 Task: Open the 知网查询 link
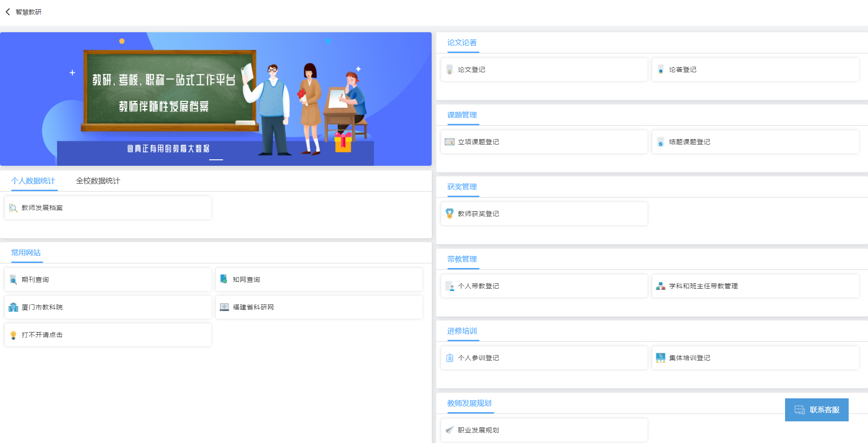coord(246,280)
